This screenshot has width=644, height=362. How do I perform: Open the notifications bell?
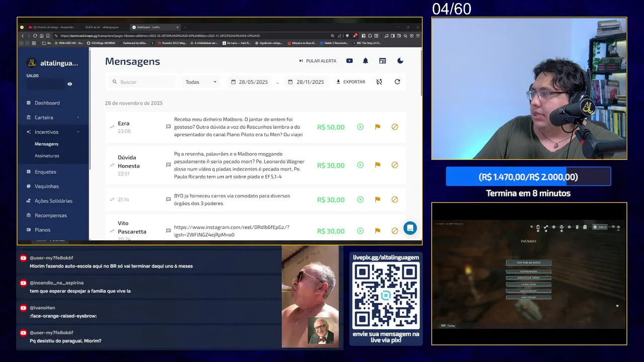366,61
